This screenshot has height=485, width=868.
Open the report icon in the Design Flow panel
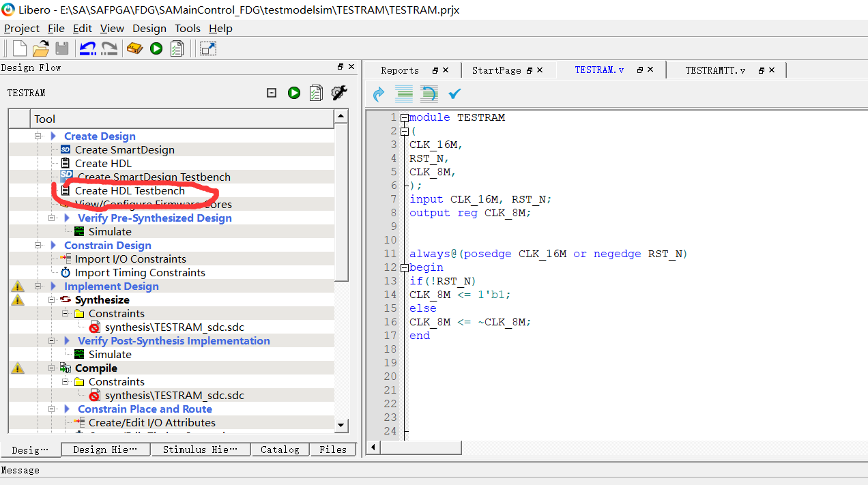pyautogui.click(x=316, y=93)
